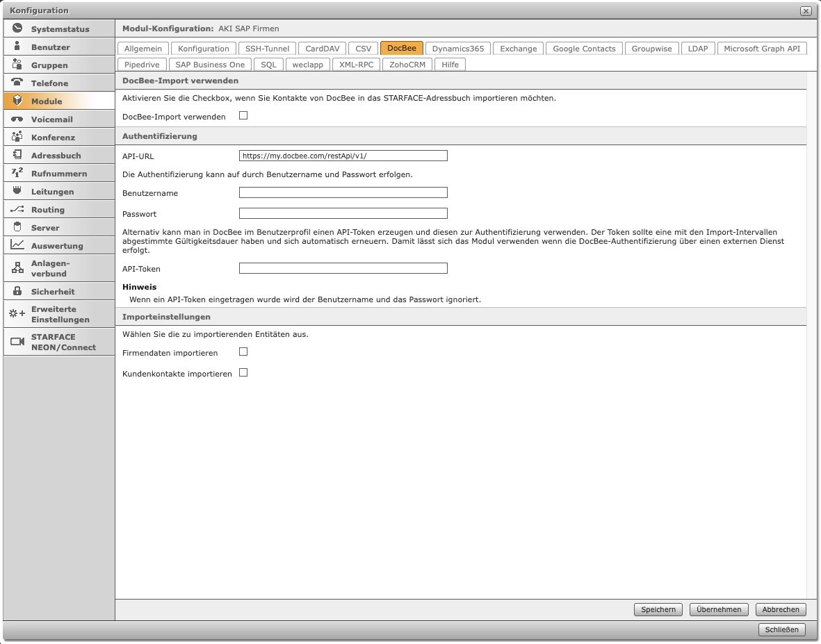The height and width of the screenshot is (644, 821).
Task: Select the Adressbuch book icon
Action: (x=18, y=156)
